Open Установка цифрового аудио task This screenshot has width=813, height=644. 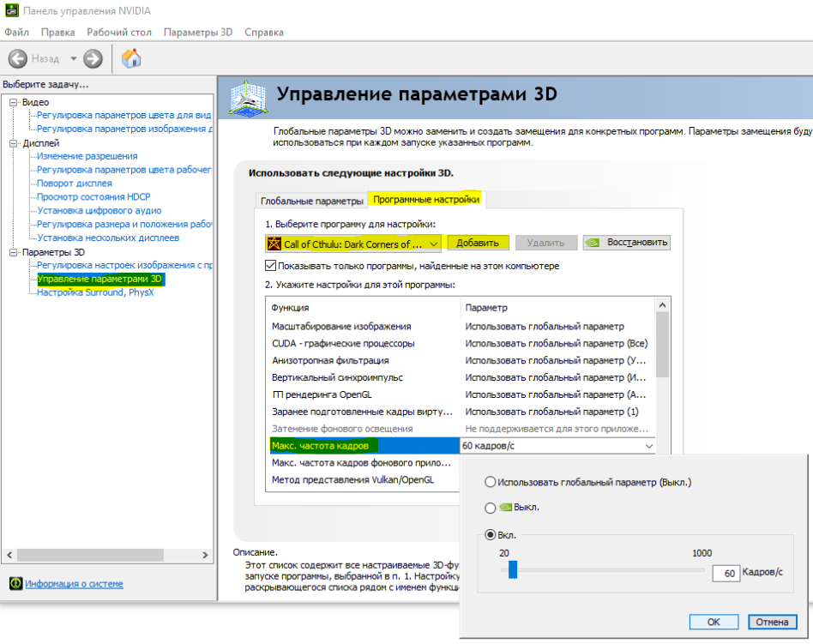click(99, 210)
